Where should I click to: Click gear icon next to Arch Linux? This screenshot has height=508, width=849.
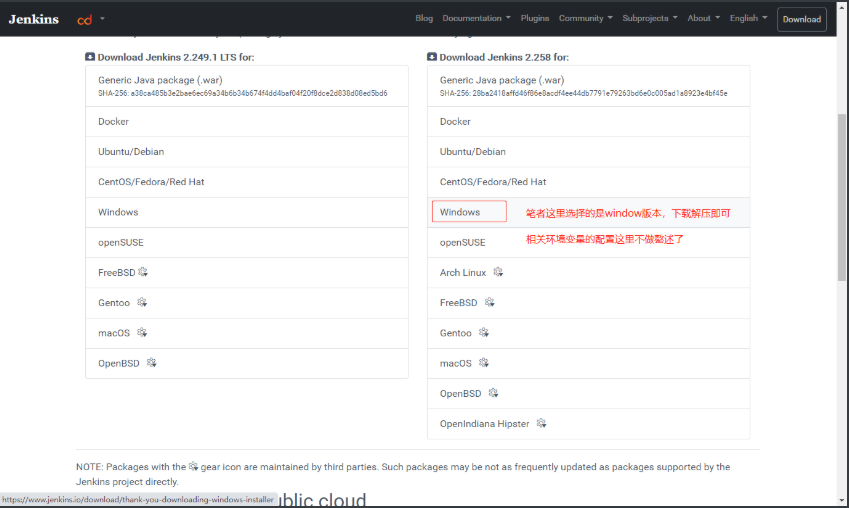point(498,272)
